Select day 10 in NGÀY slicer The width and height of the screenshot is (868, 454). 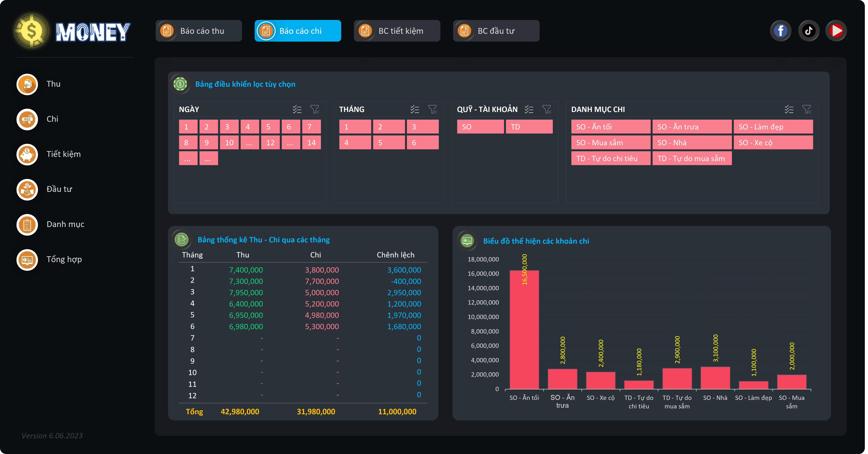(229, 142)
